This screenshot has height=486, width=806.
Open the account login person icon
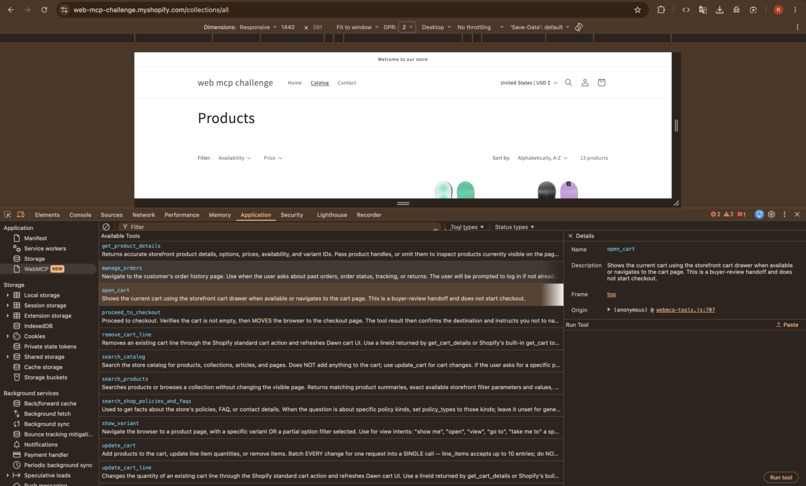pos(585,83)
